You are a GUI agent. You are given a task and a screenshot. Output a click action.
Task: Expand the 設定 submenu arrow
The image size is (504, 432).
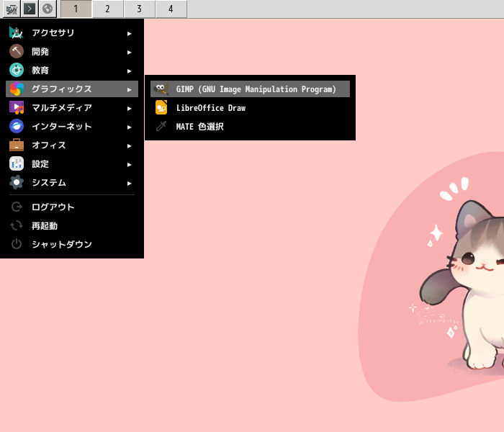click(x=129, y=165)
